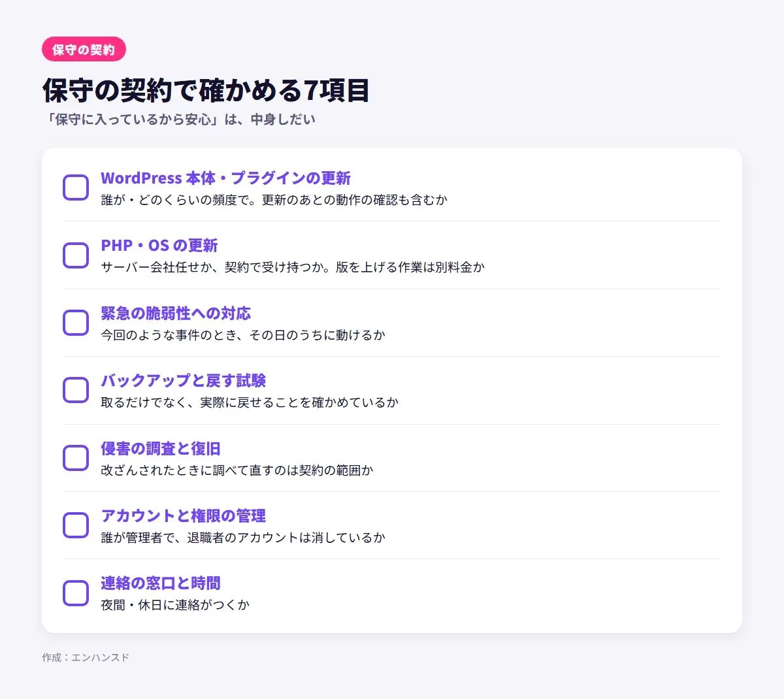The height and width of the screenshot is (699, 784).
Task: Click the description 夜間・休日に連絡がつくか
Action: click(x=175, y=605)
